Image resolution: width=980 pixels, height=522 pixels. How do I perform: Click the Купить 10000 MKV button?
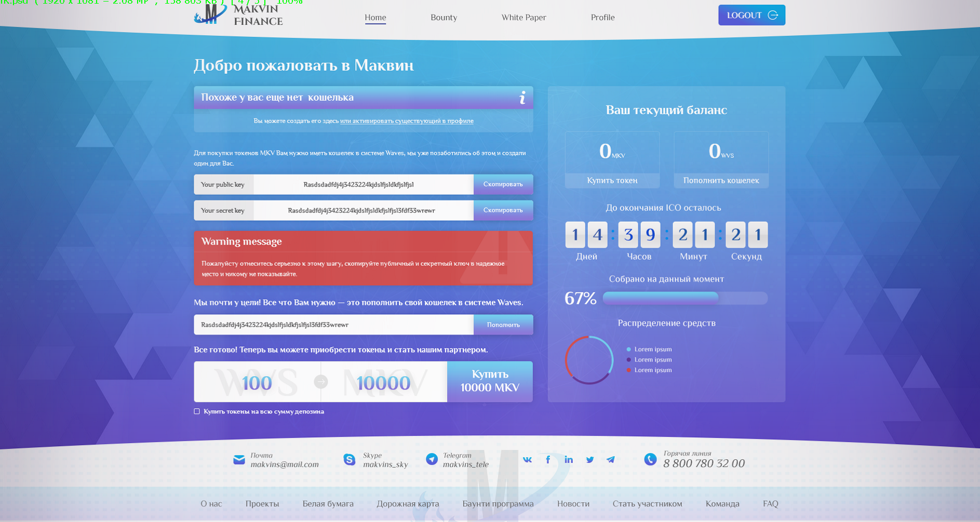(490, 382)
